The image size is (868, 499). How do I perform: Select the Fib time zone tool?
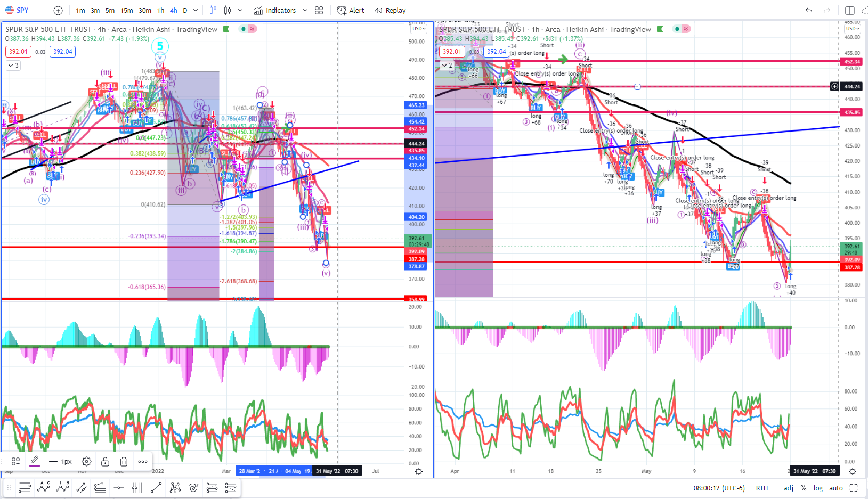tap(137, 487)
